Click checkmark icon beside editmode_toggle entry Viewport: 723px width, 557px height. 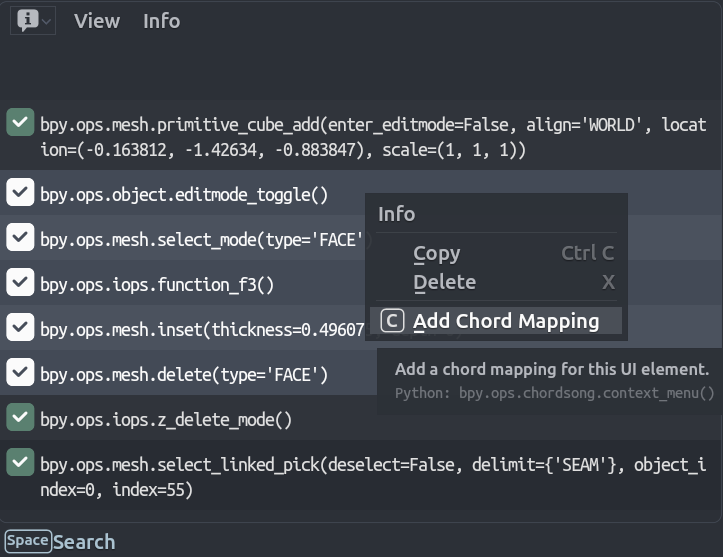point(20,193)
